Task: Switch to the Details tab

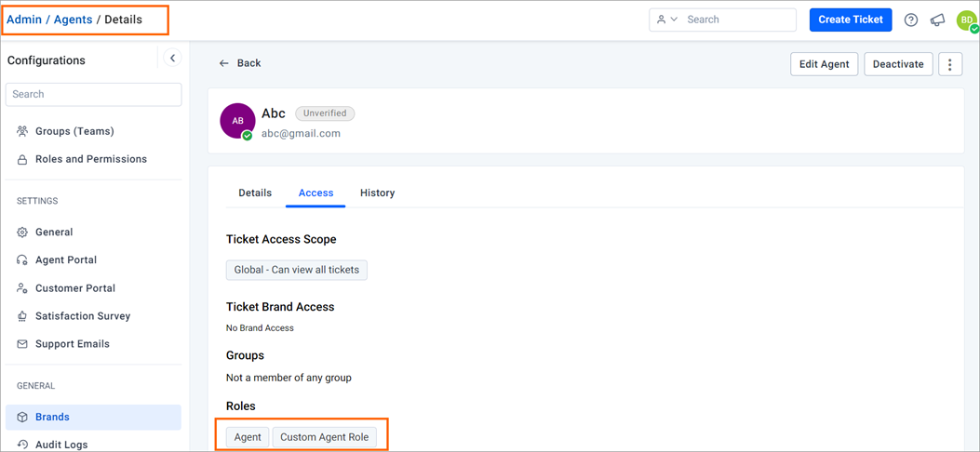Action: (x=255, y=193)
